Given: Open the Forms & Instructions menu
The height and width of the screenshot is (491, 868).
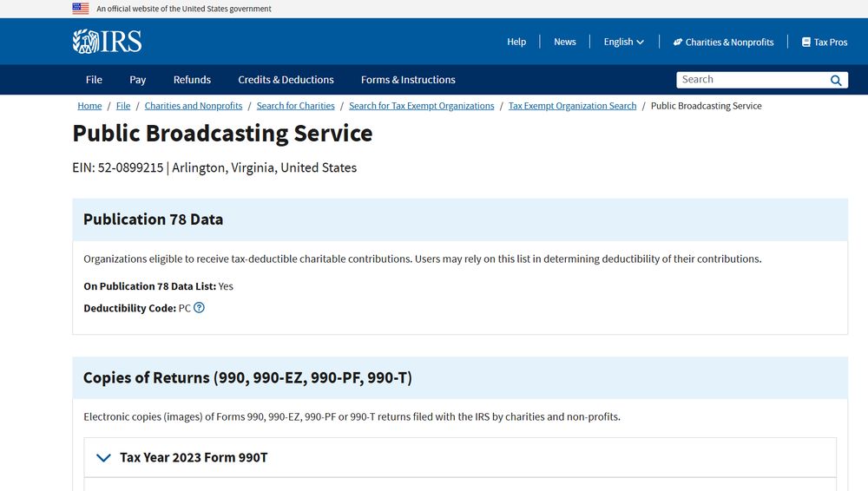Looking at the screenshot, I should pos(408,80).
